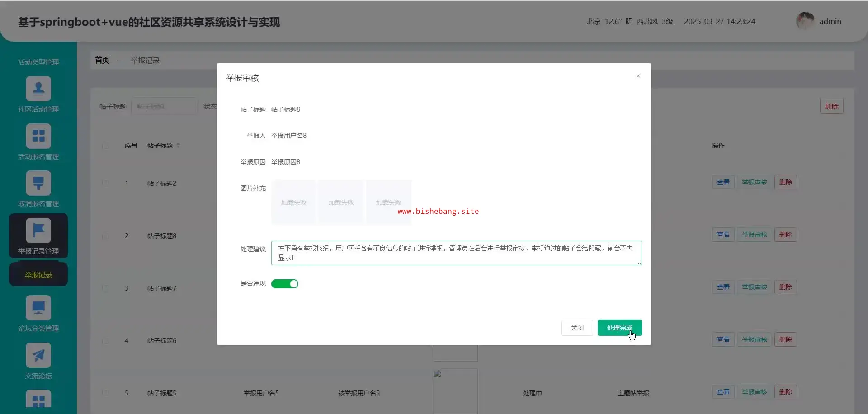
Task: Sort table by 帖子标题 column arrows
Action: point(179,146)
